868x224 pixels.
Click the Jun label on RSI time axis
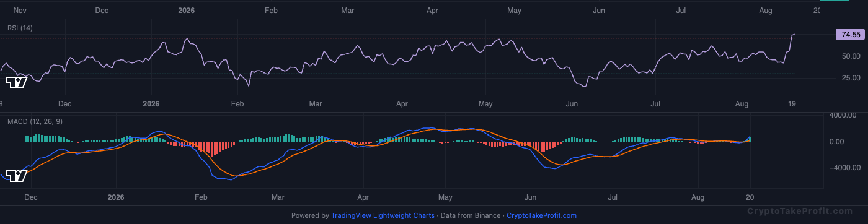click(572, 104)
